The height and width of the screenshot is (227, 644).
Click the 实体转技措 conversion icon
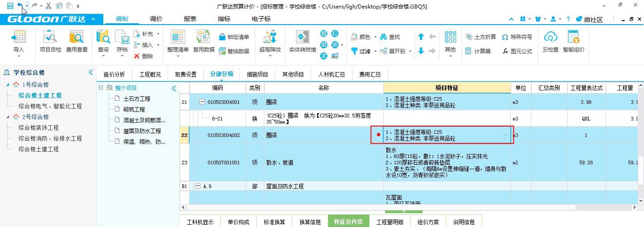pos(302,38)
